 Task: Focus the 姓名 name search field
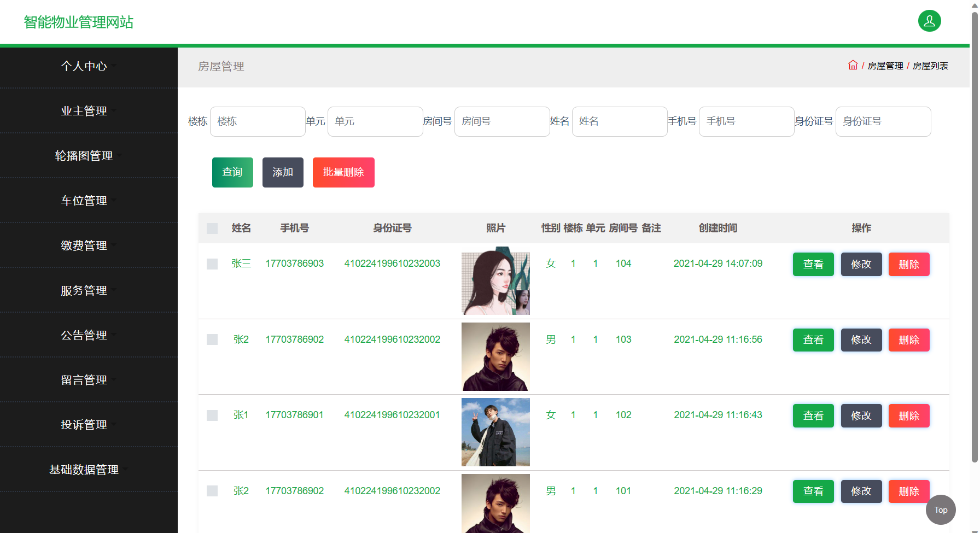click(620, 121)
